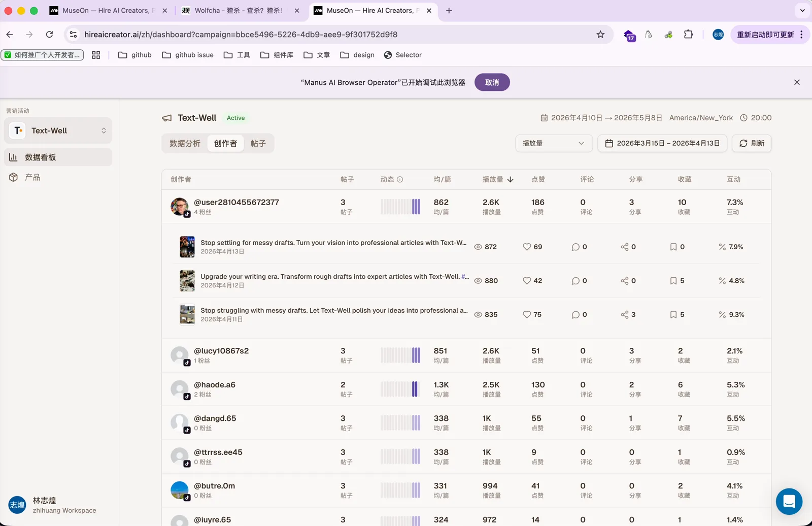This screenshot has width=812, height=526.
Task: Click the @butre.0m creator name
Action: (214, 486)
